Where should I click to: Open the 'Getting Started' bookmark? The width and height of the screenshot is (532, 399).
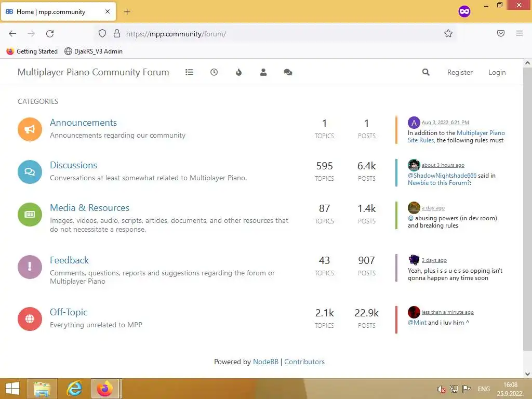pos(32,51)
